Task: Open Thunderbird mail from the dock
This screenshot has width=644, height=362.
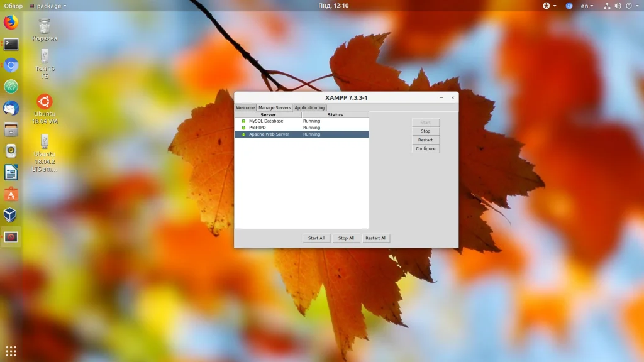Action: (11, 108)
